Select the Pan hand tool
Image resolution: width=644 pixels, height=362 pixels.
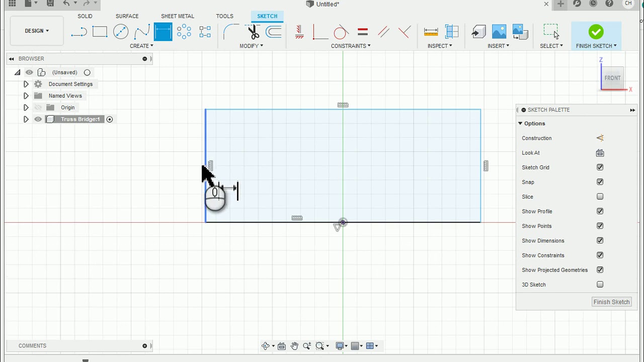tap(294, 346)
